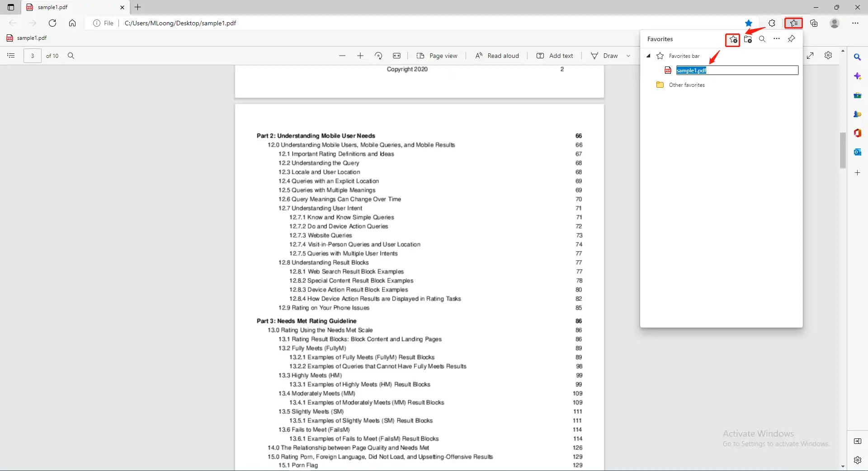This screenshot has width=868, height=471.
Task: Toggle Page view layout mode
Action: pyautogui.click(x=437, y=55)
